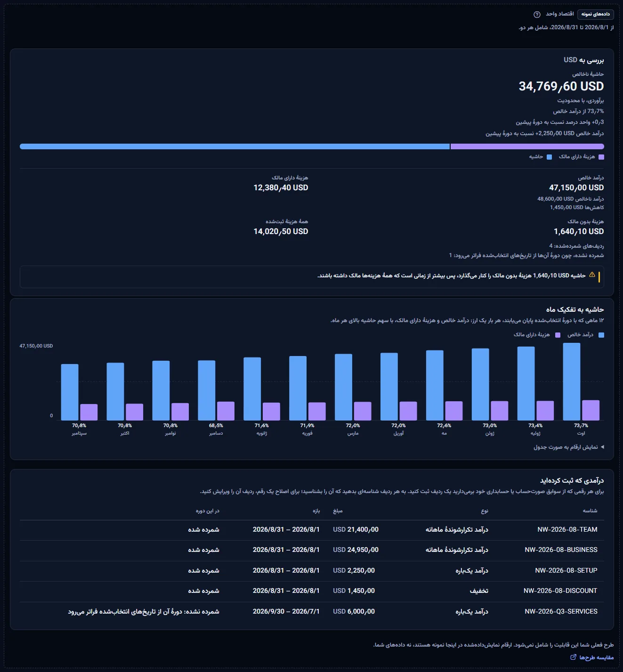This screenshot has width=623, height=672.
Task: Click the date range "2026/9/30 – 2026/7/1"
Action: click(x=286, y=612)
